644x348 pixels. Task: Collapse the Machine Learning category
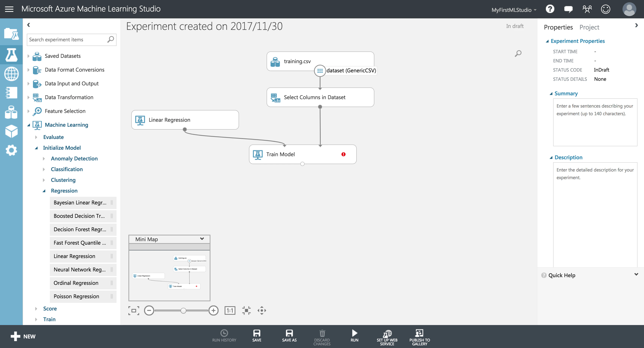point(29,125)
